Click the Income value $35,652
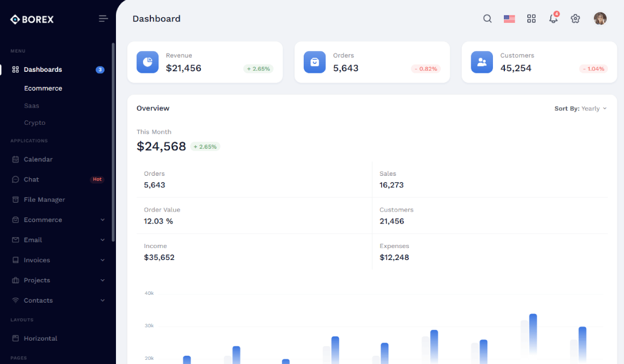 (x=159, y=258)
